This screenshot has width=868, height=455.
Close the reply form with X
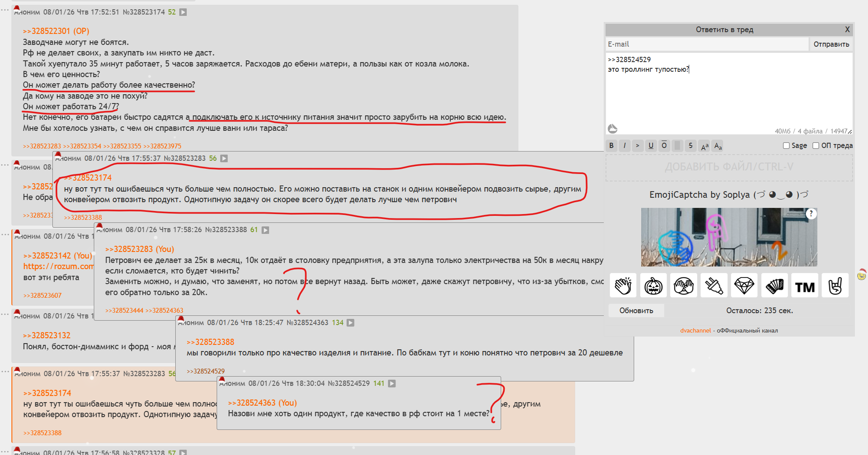click(x=847, y=30)
